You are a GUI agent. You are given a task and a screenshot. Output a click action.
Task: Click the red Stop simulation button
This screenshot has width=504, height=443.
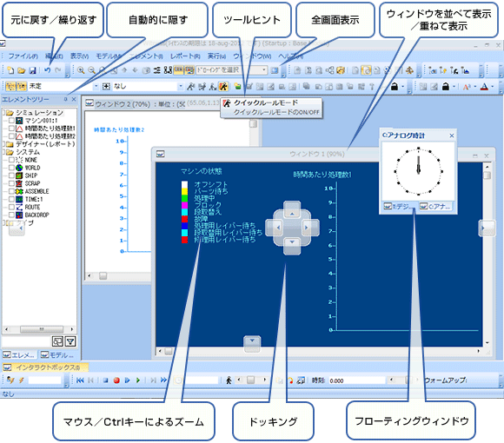pyautogui.click(x=116, y=380)
